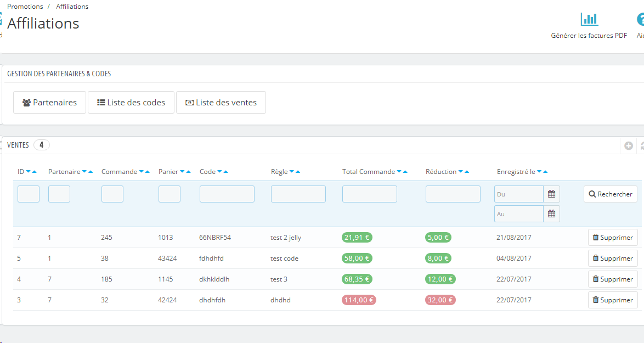644x343 pixels.
Task: Click the add new sale plus icon
Action: point(629,145)
